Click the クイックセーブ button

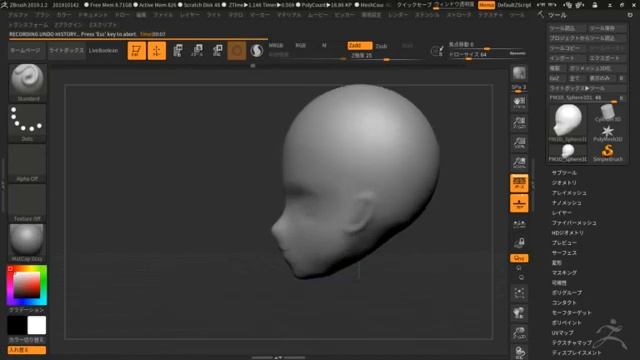(x=414, y=5)
